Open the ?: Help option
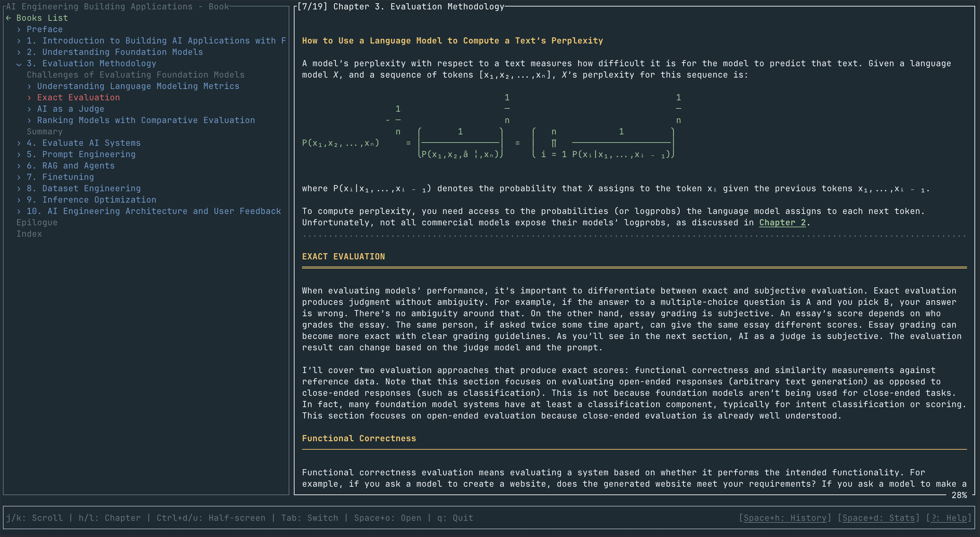The width and height of the screenshot is (980, 537). coord(949,518)
